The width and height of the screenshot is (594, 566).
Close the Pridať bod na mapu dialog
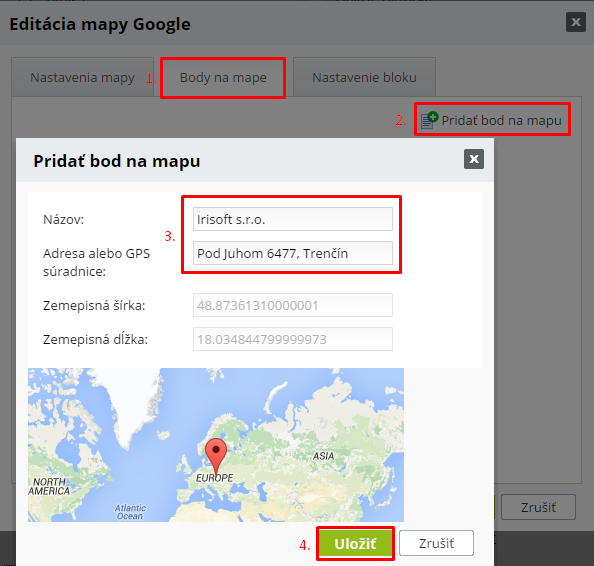(474, 159)
